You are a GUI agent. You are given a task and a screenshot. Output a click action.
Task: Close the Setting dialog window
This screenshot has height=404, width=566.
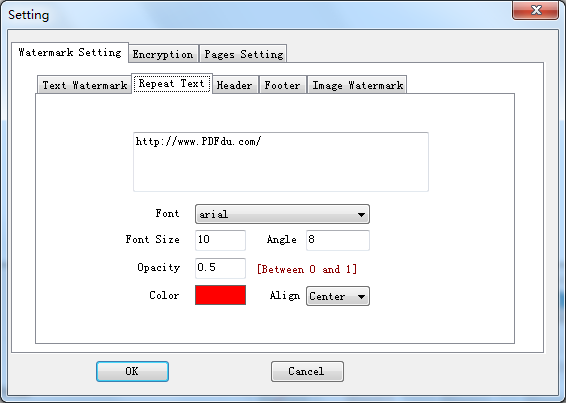pos(536,10)
